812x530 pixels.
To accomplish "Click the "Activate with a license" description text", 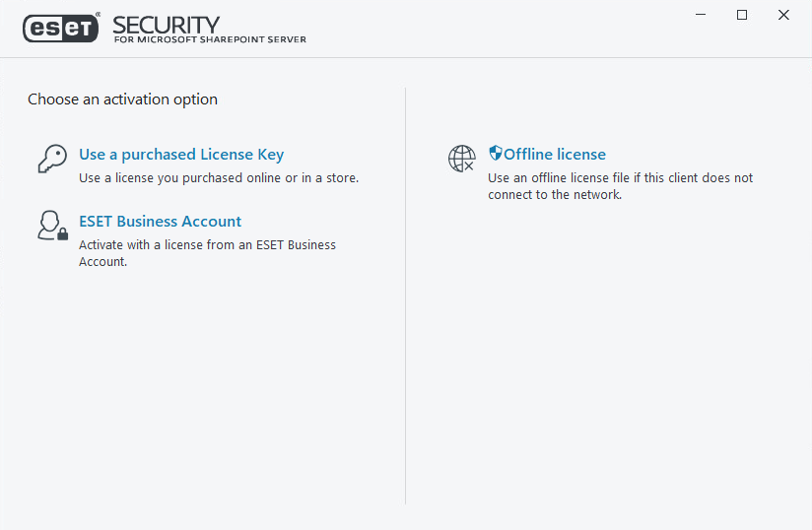I will pyautogui.click(x=207, y=244).
